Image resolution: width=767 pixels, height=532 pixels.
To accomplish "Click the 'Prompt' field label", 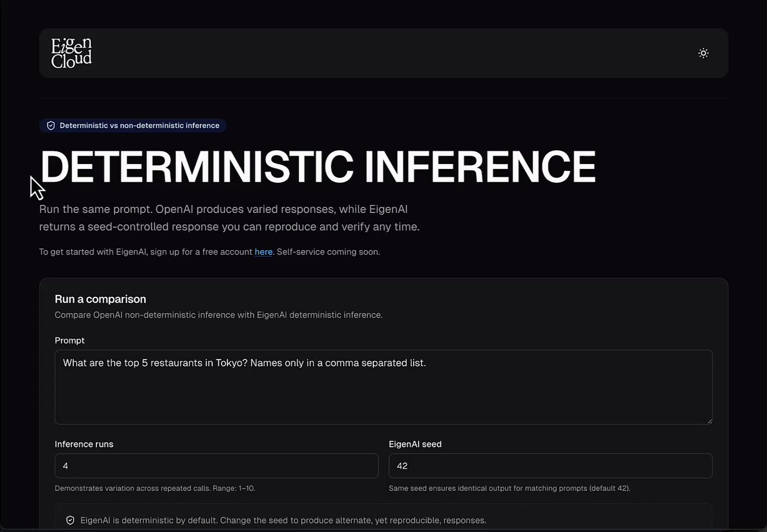I will [70, 340].
